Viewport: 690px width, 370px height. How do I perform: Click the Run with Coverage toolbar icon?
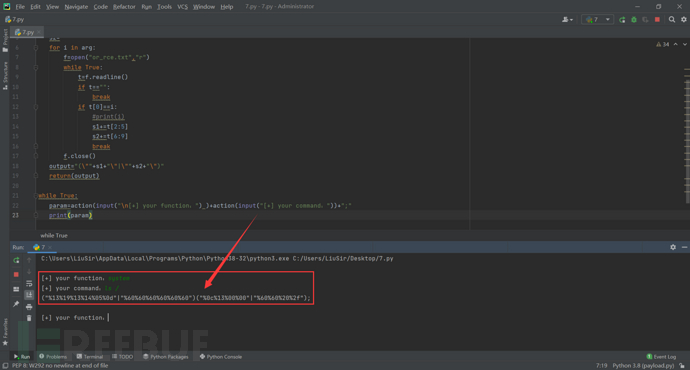[645, 20]
